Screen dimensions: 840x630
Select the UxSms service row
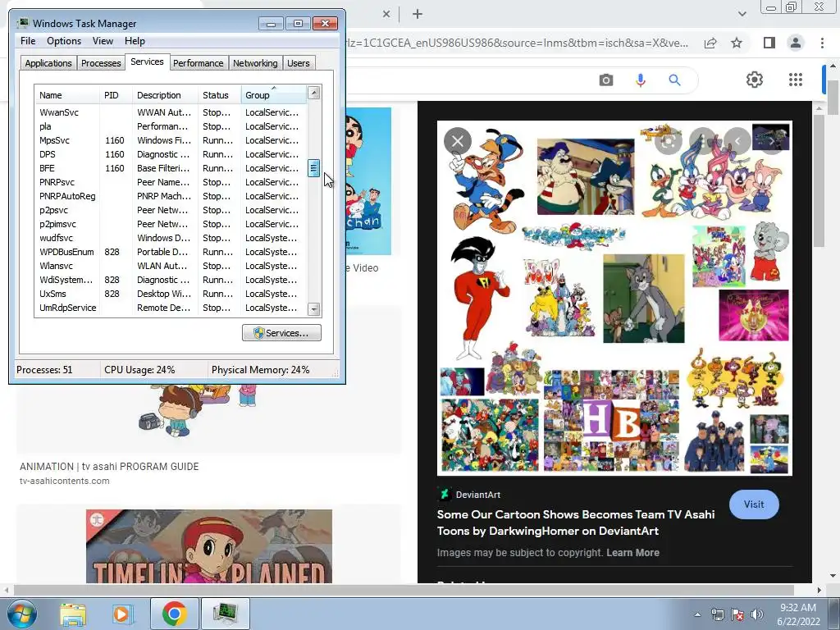coord(171,294)
